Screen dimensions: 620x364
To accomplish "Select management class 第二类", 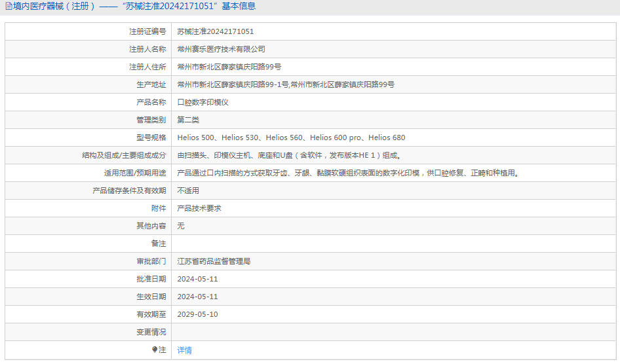I will (x=188, y=120).
